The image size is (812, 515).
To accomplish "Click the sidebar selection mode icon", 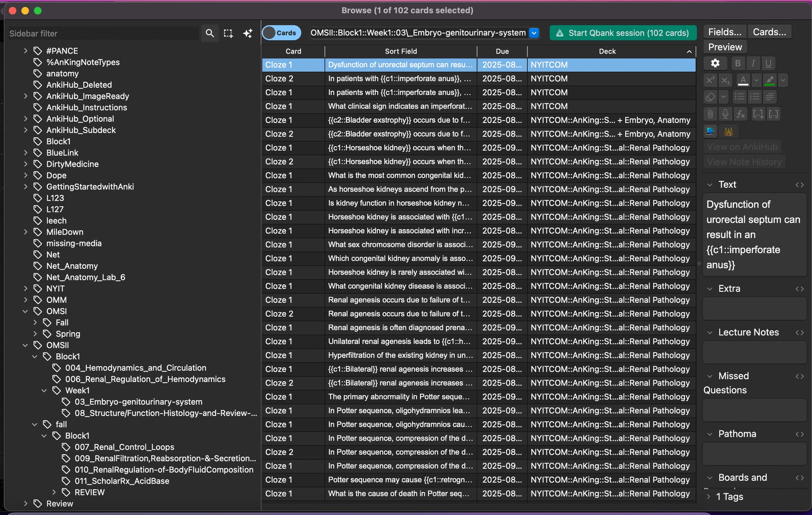I will pyautogui.click(x=228, y=33).
